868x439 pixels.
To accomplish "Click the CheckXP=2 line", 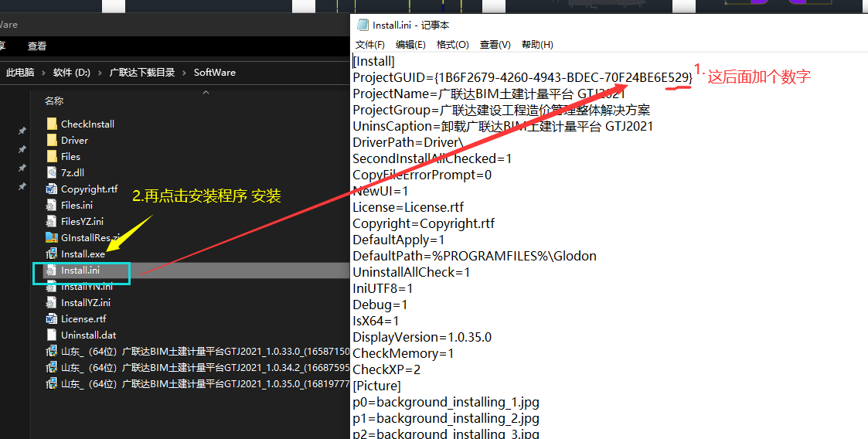I will click(386, 369).
